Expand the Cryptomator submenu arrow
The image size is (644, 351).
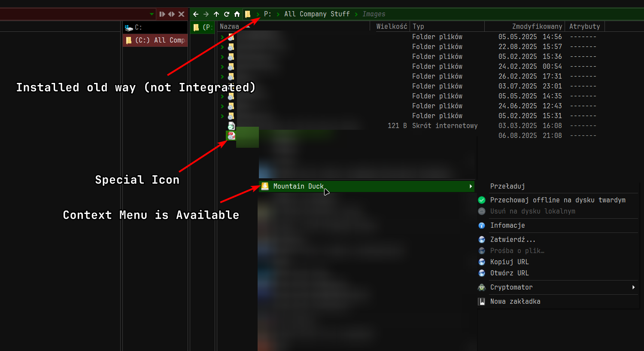click(x=633, y=287)
